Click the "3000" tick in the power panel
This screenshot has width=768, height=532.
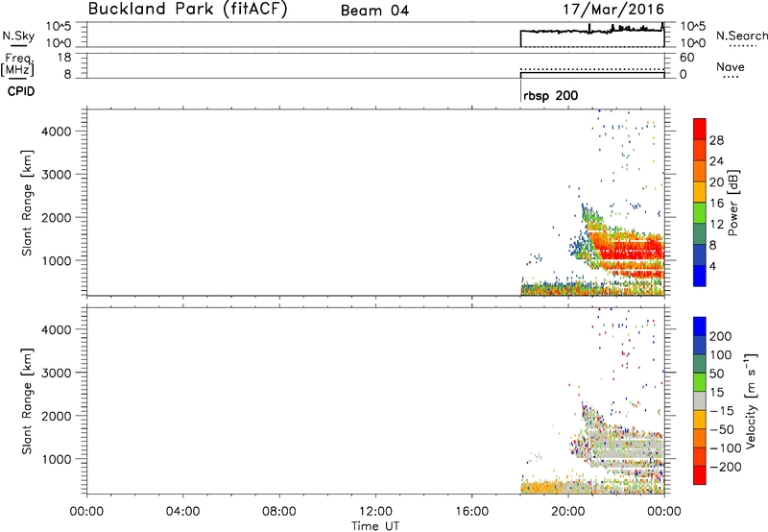click(56, 175)
